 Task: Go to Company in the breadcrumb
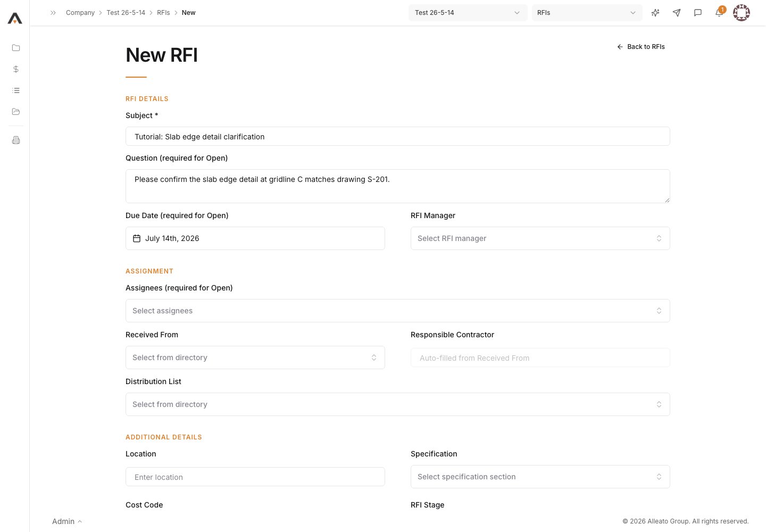pyautogui.click(x=80, y=13)
